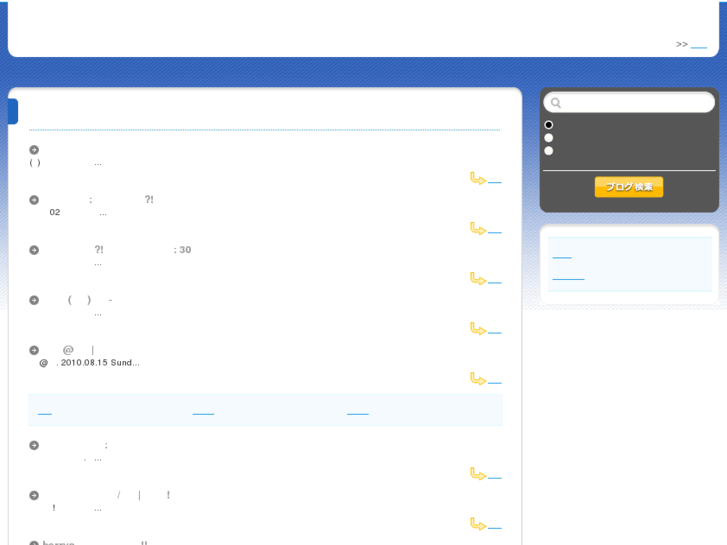Open the second link in light-blue middle bar
This screenshot has width=727, height=545.
pos(203,412)
